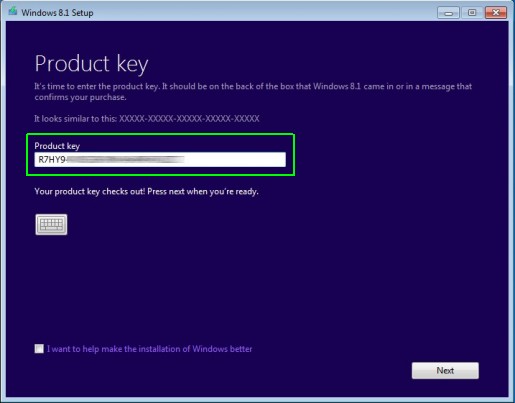Maximize the Windows 8.1 Setup window
This screenshot has width=515, height=403.
click(x=472, y=13)
